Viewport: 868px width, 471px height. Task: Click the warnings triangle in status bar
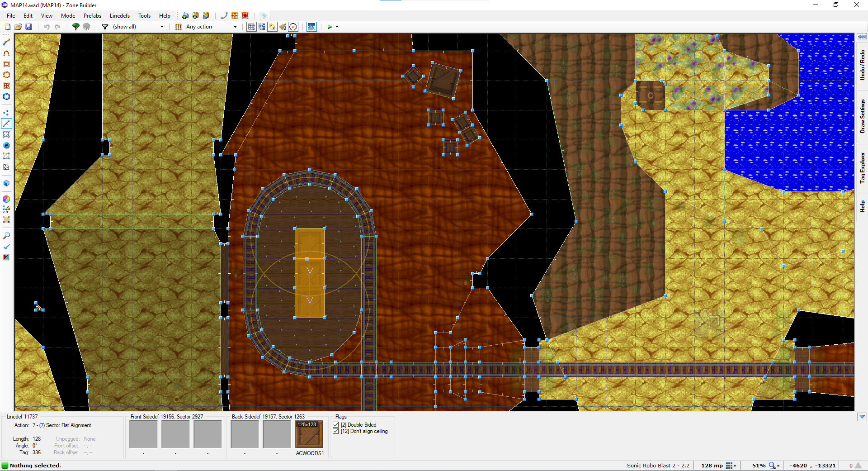858,466
